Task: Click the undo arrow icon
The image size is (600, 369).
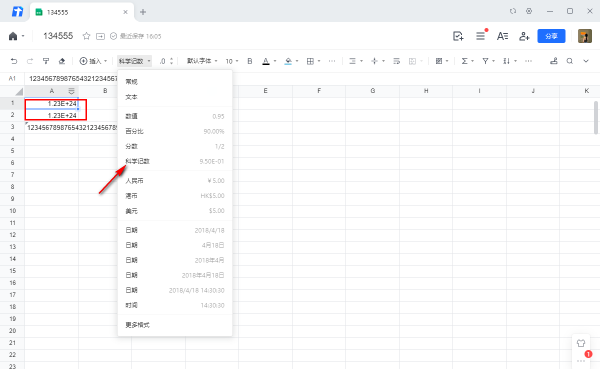Action: pyautogui.click(x=14, y=61)
